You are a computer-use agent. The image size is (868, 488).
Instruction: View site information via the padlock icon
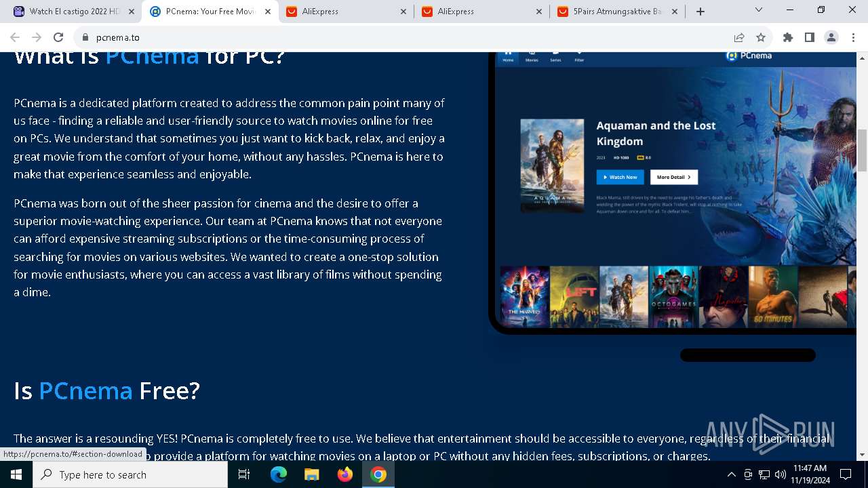[x=85, y=37]
